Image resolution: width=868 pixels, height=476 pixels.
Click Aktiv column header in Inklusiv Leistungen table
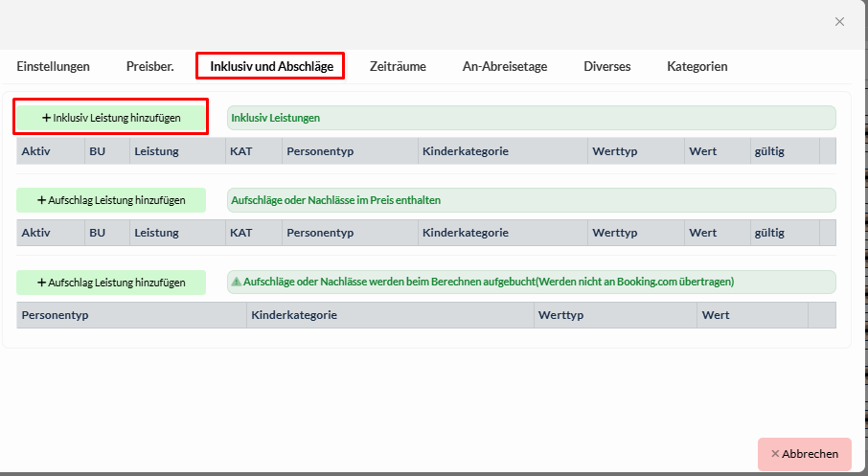[35, 151]
